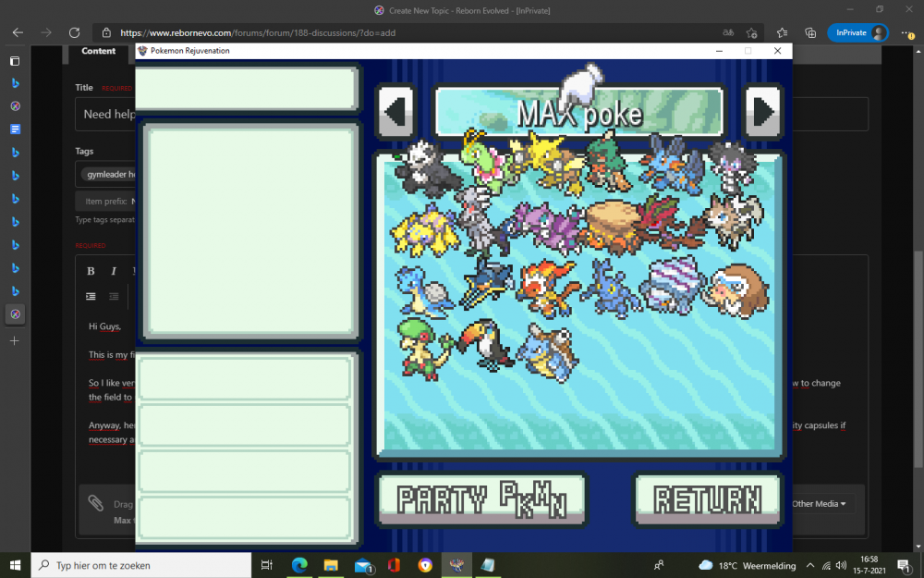Image resolution: width=924 pixels, height=578 pixels.
Task: Open the notification center
Action: [x=905, y=566]
